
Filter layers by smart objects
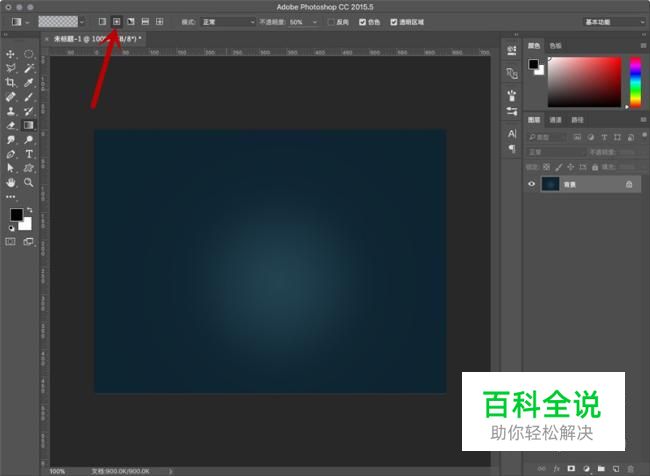[x=631, y=137]
